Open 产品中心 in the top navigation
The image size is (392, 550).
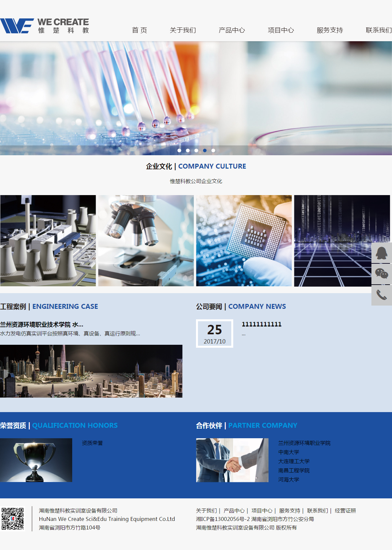point(232,30)
